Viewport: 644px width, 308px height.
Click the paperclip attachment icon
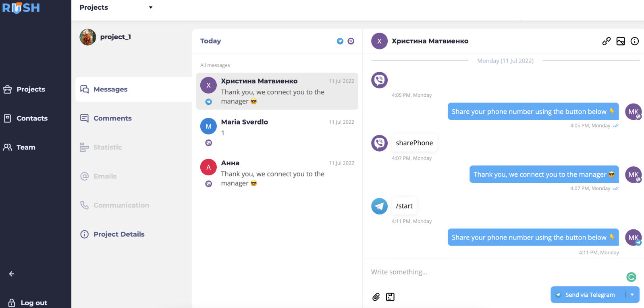[x=376, y=297]
